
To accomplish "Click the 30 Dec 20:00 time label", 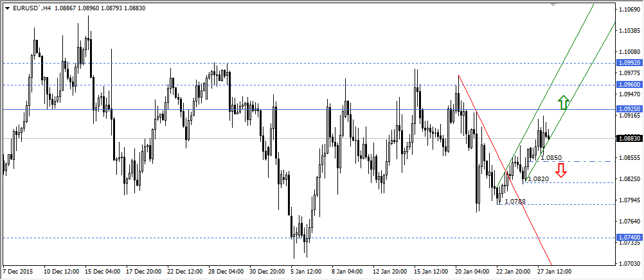I will tap(267, 272).
